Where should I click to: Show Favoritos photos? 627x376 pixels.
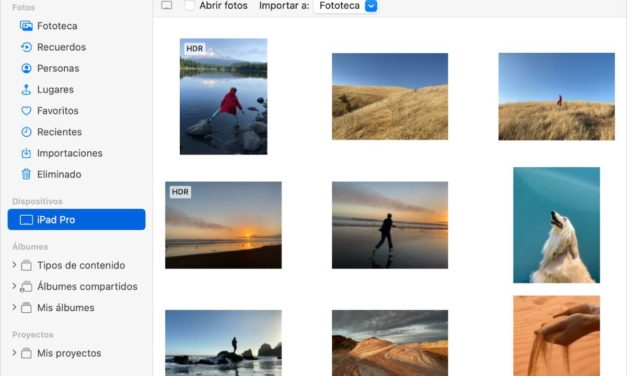(76, 111)
